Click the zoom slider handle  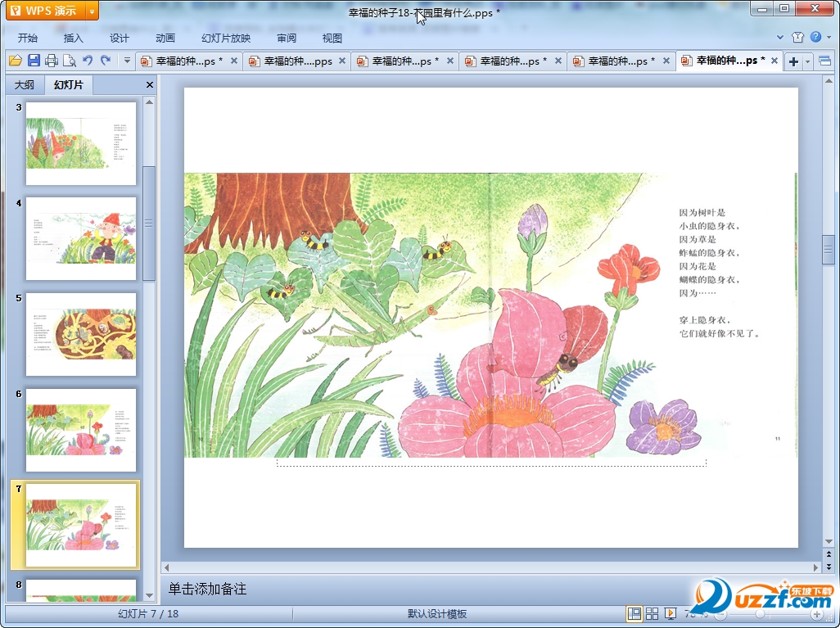coord(761,614)
